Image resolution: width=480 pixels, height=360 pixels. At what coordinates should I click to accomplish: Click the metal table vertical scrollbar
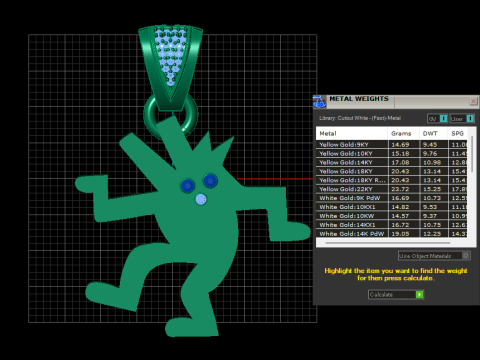coord(472,154)
